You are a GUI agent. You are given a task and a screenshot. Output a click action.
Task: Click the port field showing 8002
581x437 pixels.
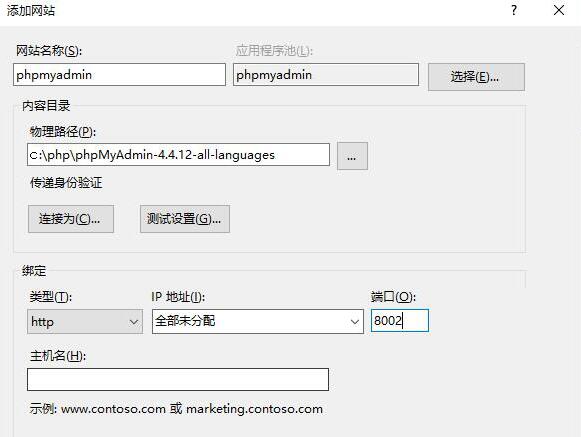point(400,321)
